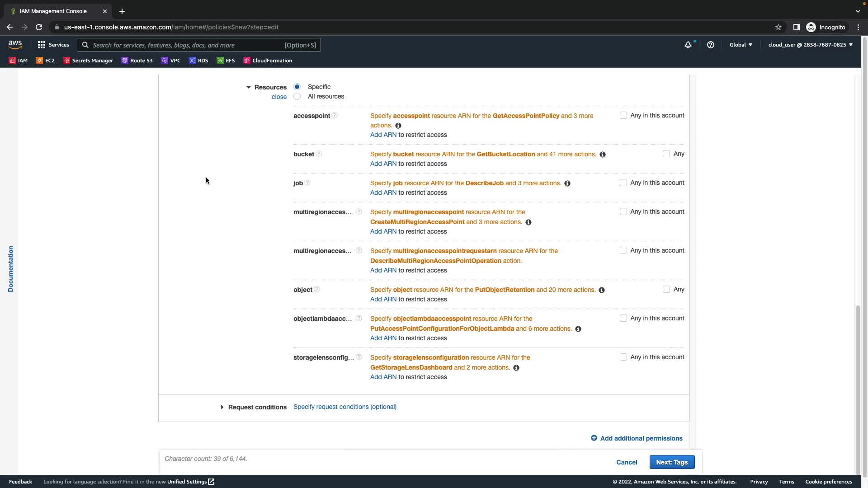This screenshot has height=488, width=868.
Task: Select the All resources radio button
Action: point(297,96)
